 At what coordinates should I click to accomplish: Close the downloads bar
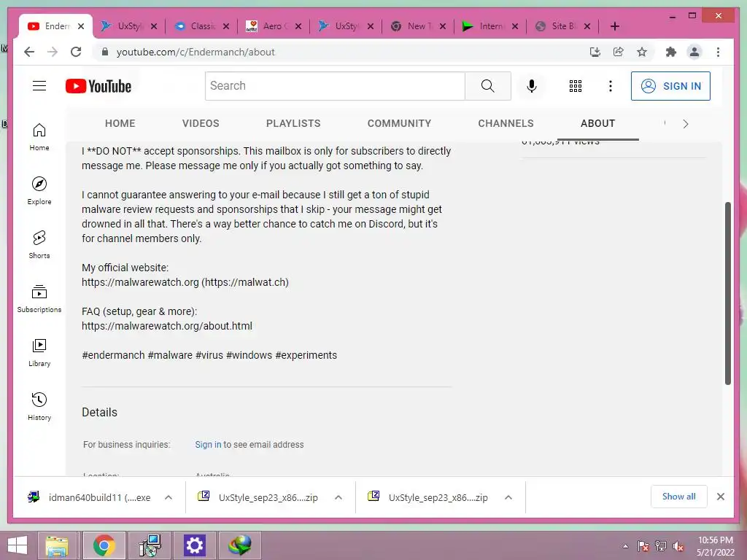tap(720, 497)
